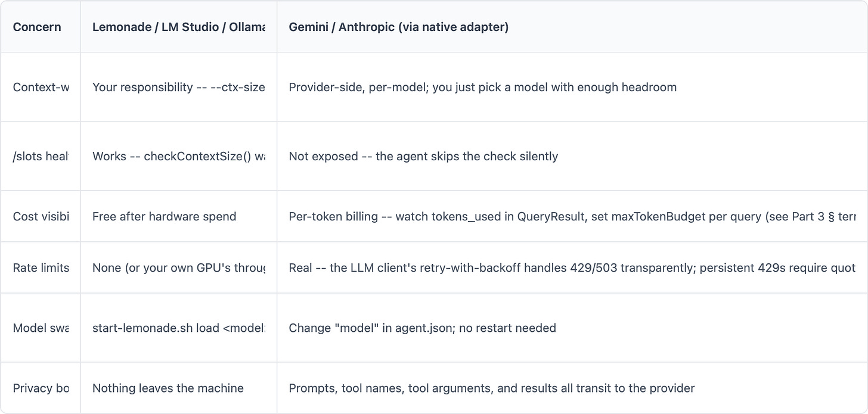Click 'Nothing leaves the machine' cell
The height and width of the screenshot is (414, 868).
coord(179,388)
